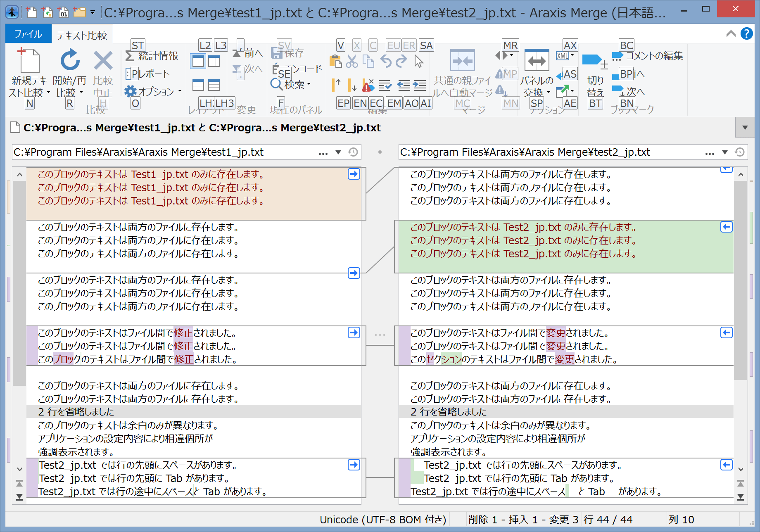The height and width of the screenshot is (532, 760).
Task: Open the ファイル menu tab
Action: [28, 34]
